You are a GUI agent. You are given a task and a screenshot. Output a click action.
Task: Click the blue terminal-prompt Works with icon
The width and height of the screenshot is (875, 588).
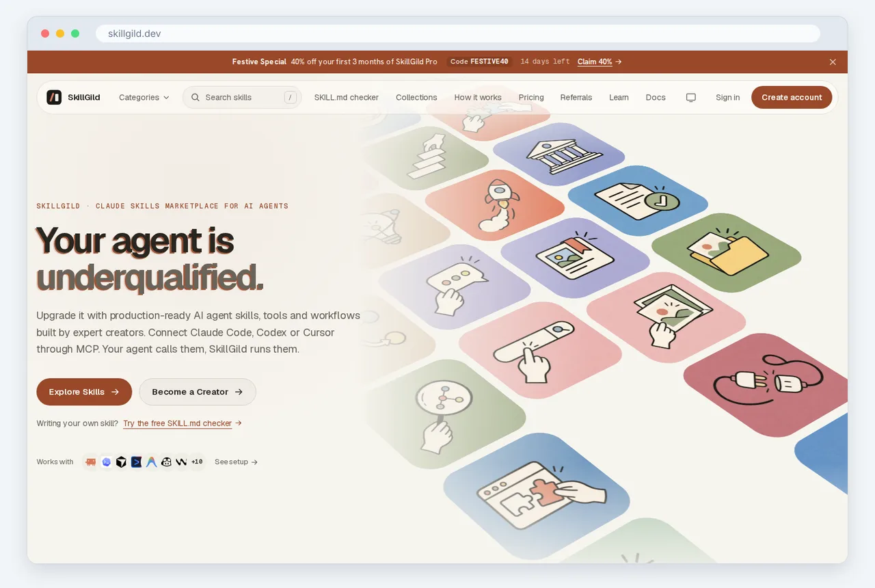point(106,462)
